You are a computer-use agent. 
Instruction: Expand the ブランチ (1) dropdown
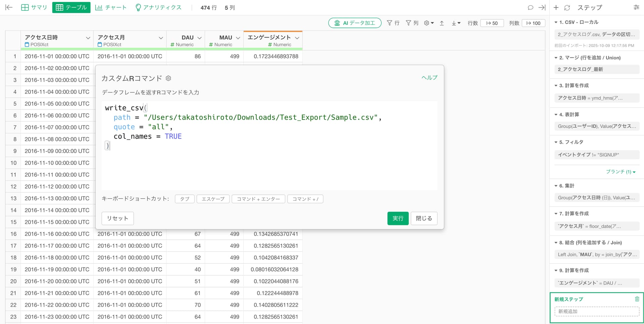pos(621,172)
